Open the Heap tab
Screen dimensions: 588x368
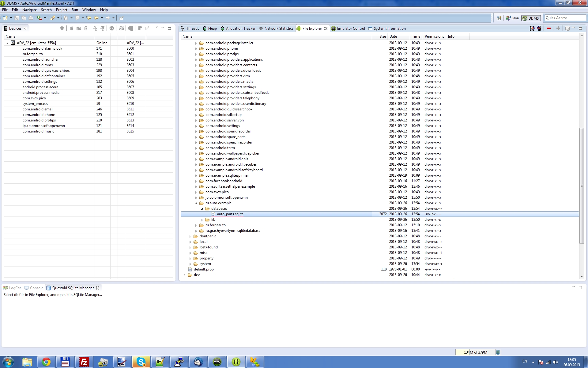click(210, 28)
